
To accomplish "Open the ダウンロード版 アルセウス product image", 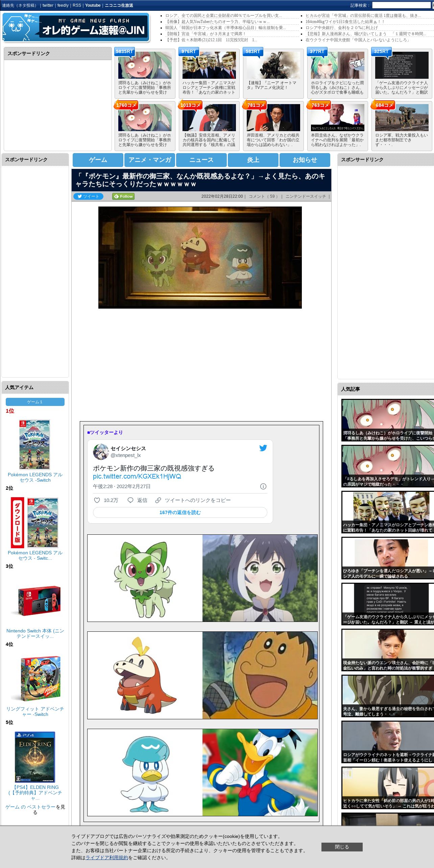I will (35, 523).
